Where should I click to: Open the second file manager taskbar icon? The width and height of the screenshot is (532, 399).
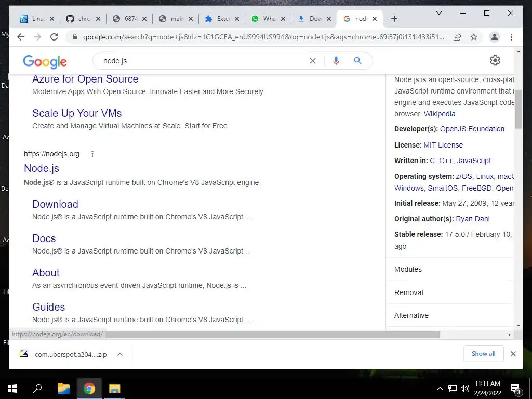point(115,389)
